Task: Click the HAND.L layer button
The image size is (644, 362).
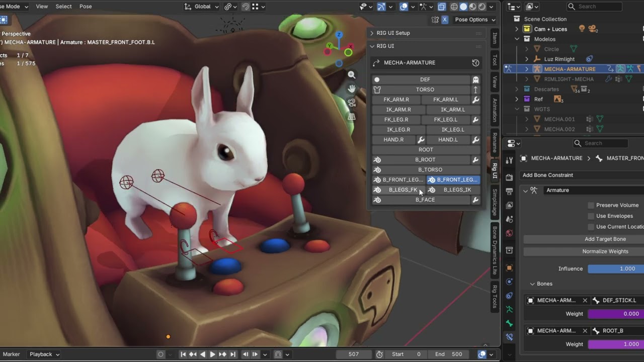Action: [x=448, y=140]
